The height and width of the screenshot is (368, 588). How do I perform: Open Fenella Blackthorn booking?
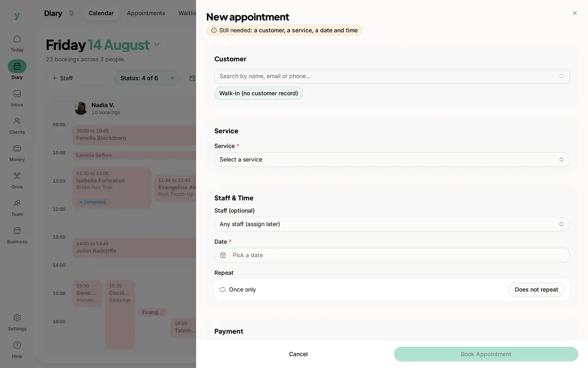pyautogui.click(x=135, y=135)
